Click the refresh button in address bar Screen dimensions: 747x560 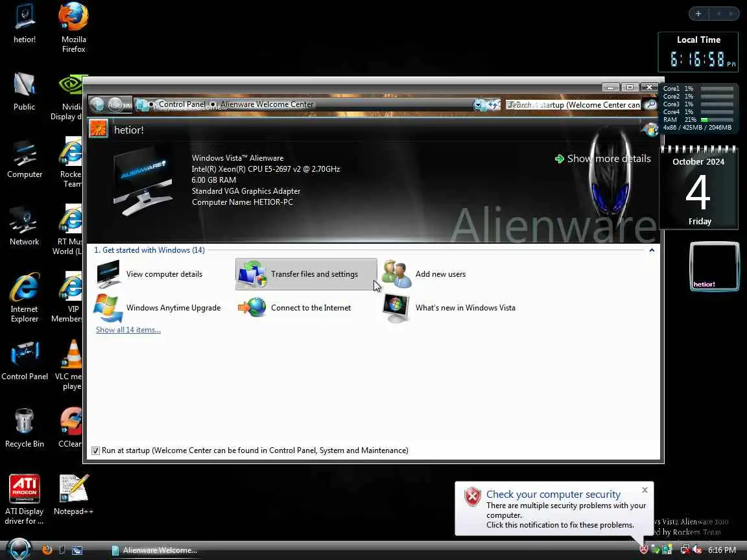[493, 105]
